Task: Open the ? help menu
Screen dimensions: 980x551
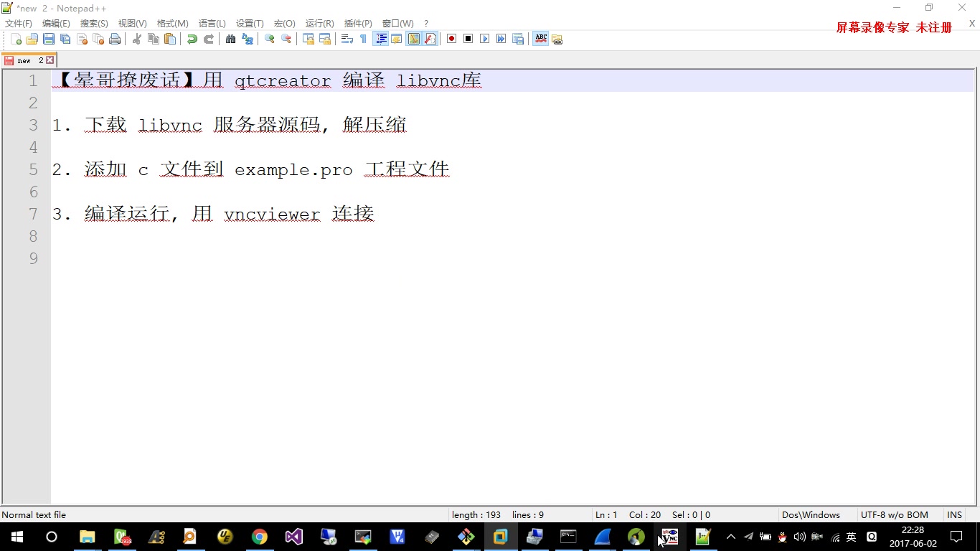Action: [426, 24]
